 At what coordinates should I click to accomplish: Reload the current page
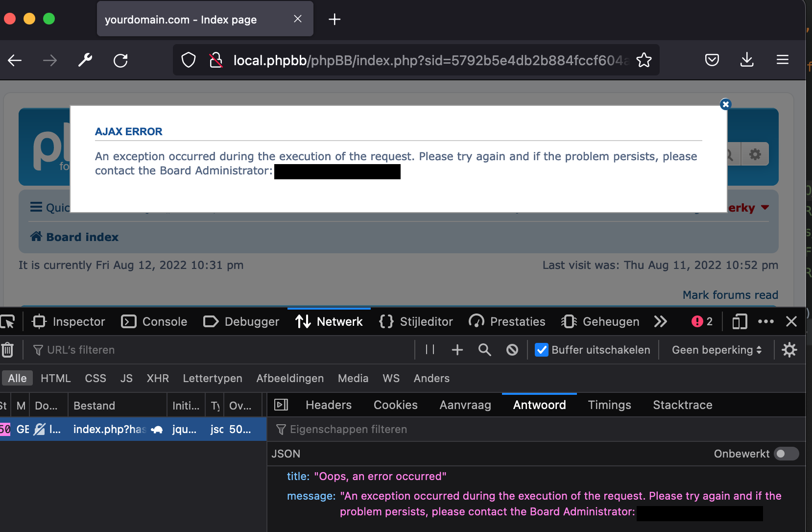click(x=120, y=60)
